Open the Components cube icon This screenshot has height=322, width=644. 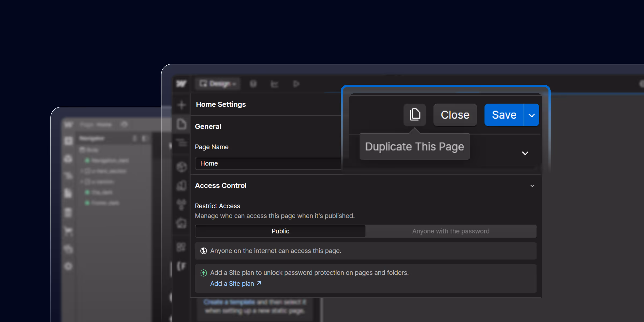[182, 167]
